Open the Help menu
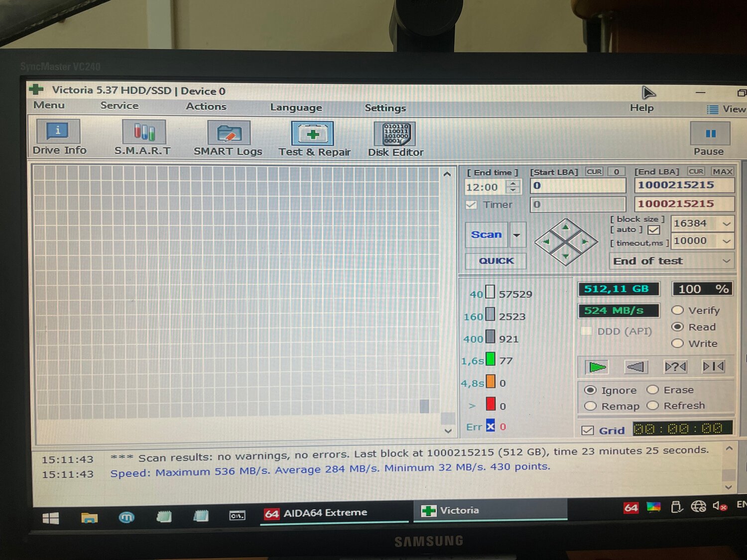The width and height of the screenshot is (747, 560). click(642, 108)
